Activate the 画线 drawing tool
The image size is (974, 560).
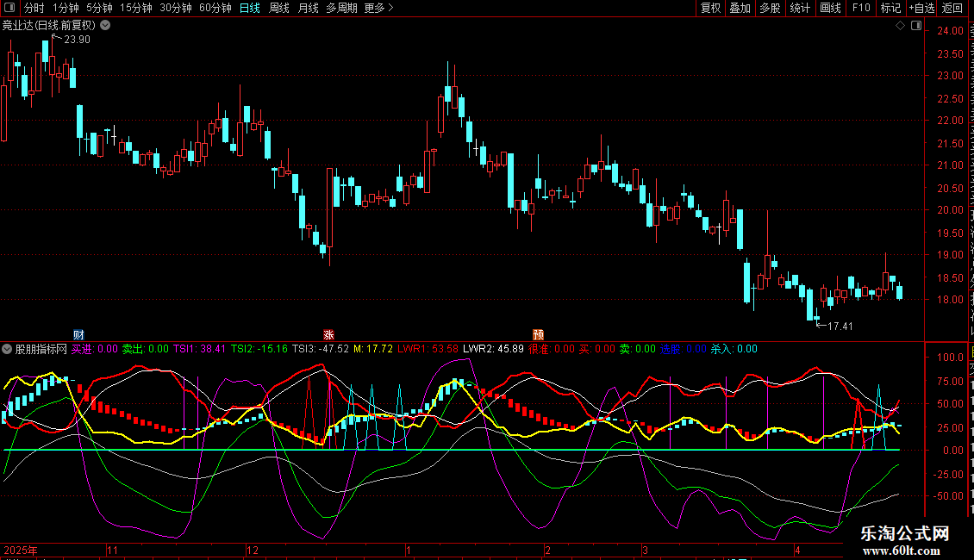(830, 8)
